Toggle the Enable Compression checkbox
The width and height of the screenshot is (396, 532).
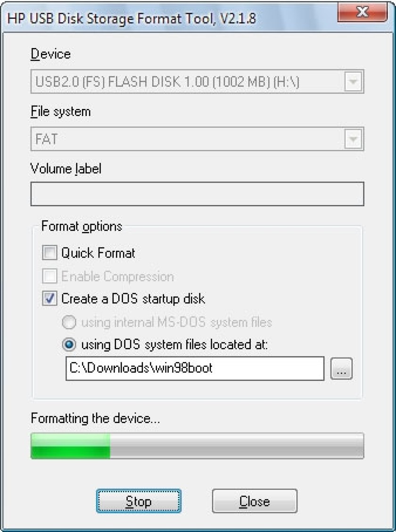tap(49, 276)
